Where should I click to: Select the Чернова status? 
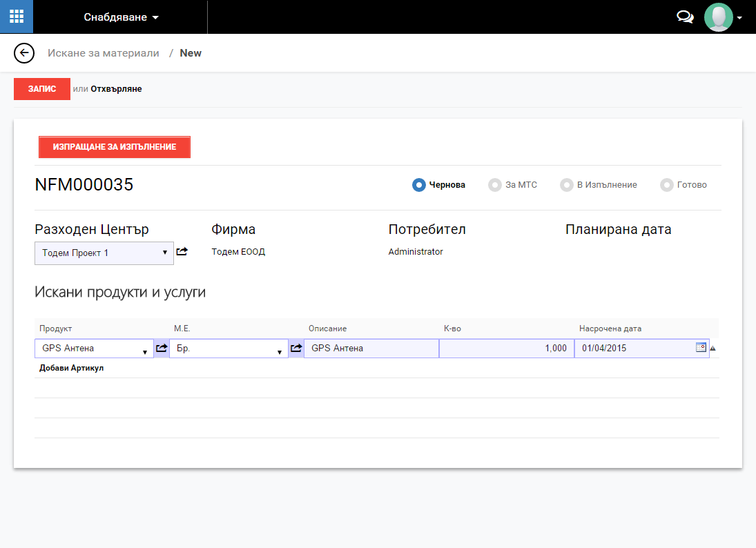tap(418, 185)
